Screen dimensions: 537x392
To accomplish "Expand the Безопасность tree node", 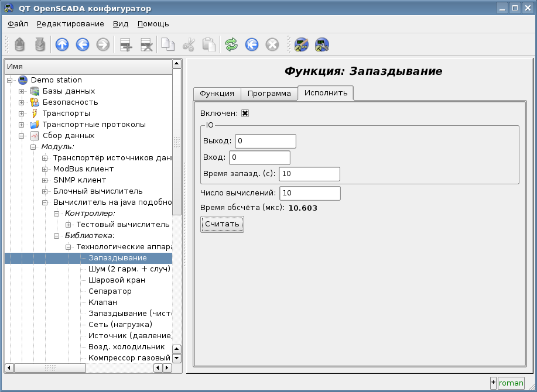I will (21, 102).
